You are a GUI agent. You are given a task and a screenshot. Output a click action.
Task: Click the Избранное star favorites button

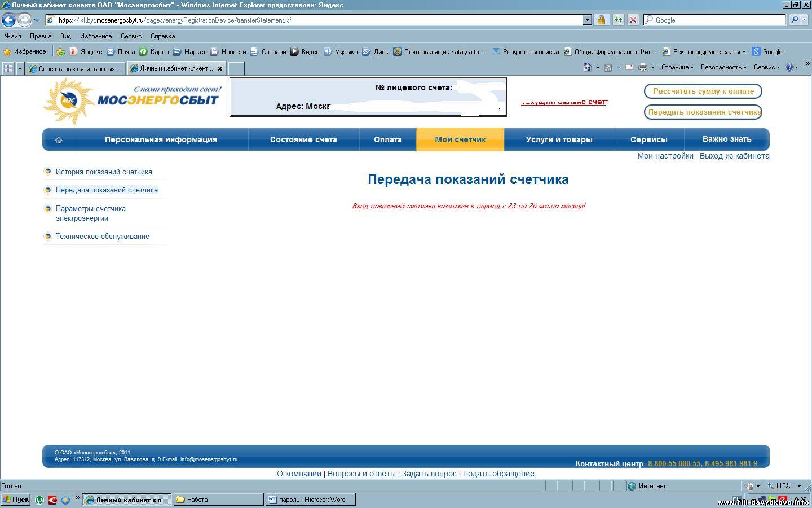25,51
